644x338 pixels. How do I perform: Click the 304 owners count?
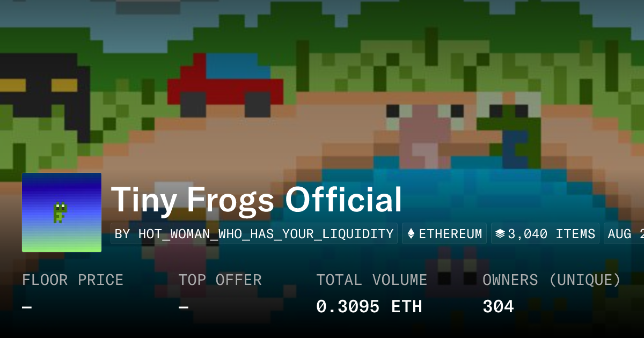498,307
